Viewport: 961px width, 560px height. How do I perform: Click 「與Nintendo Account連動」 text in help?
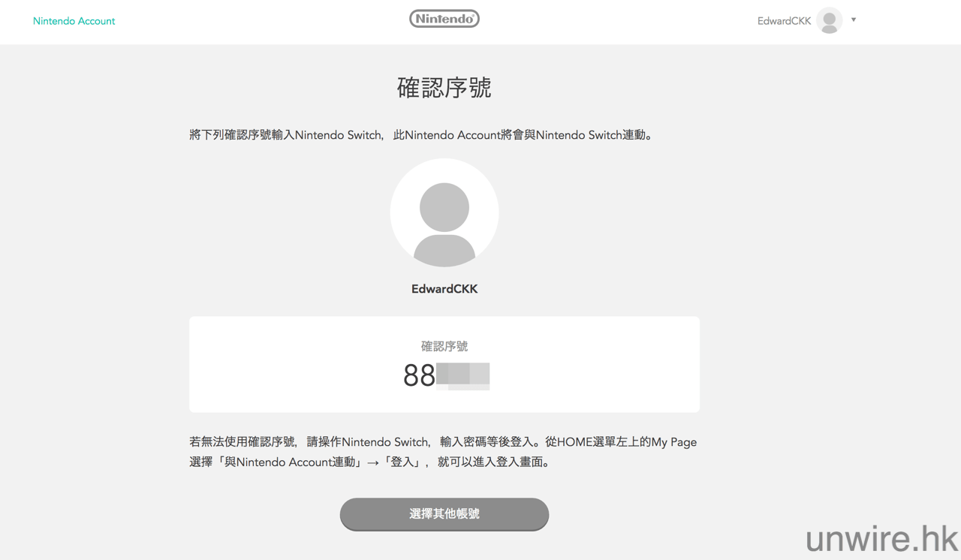(289, 462)
